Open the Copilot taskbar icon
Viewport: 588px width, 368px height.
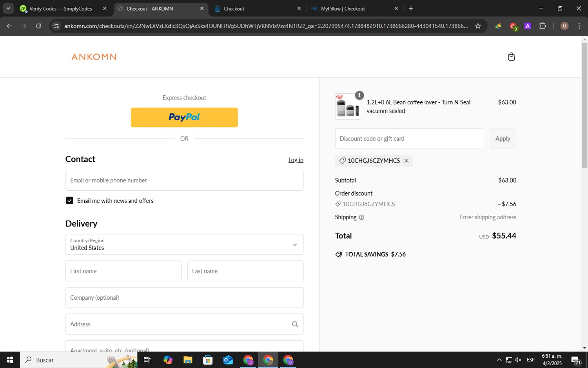tap(168, 360)
